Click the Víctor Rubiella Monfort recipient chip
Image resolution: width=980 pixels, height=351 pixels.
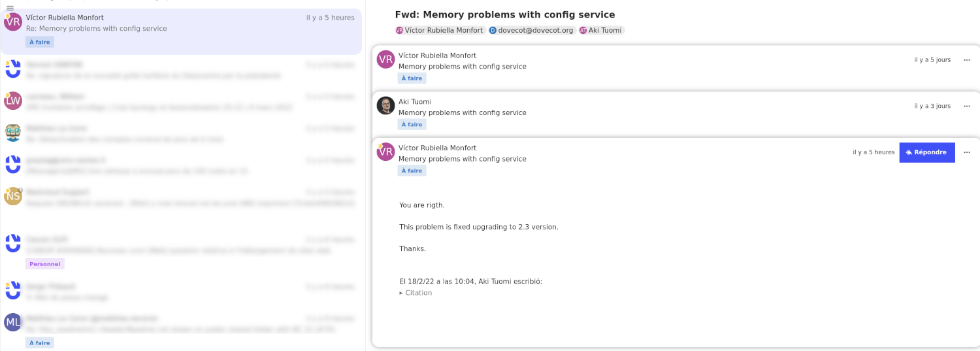pyautogui.click(x=439, y=30)
